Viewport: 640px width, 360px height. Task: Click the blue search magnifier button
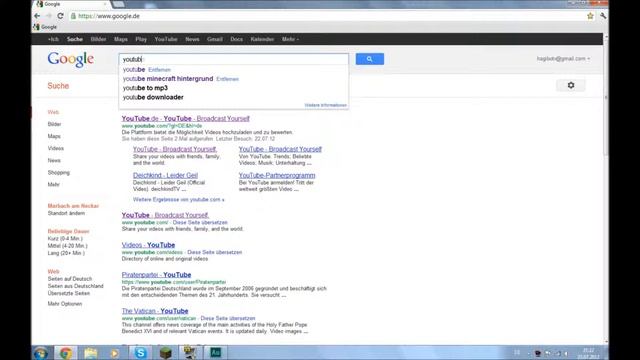(x=370, y=59)
